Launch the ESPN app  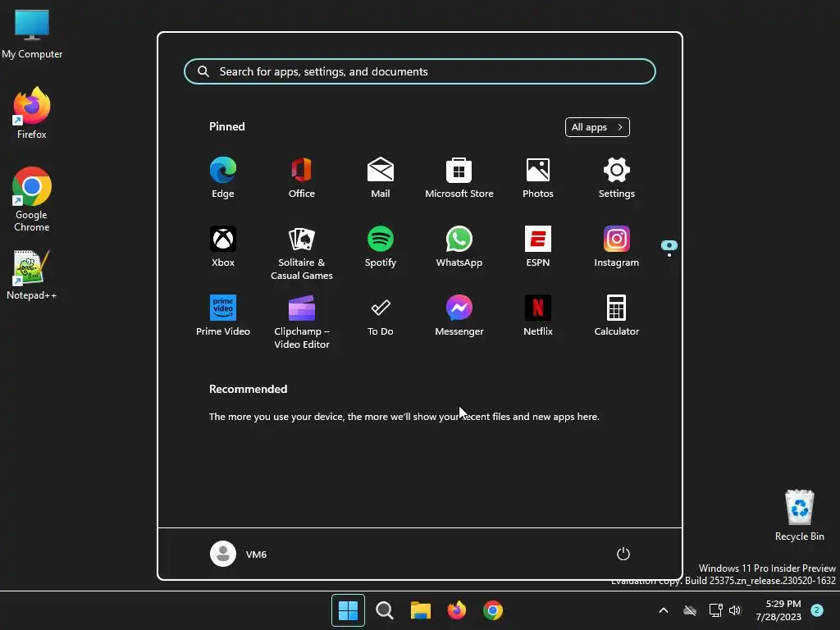[x=538, y=247]
